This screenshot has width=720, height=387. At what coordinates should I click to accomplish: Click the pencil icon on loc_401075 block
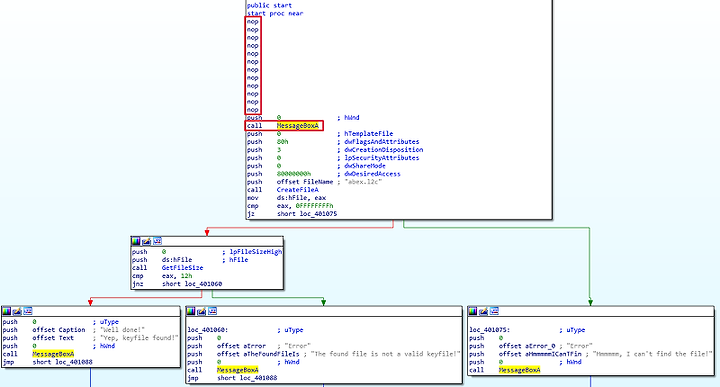point(484,311)
